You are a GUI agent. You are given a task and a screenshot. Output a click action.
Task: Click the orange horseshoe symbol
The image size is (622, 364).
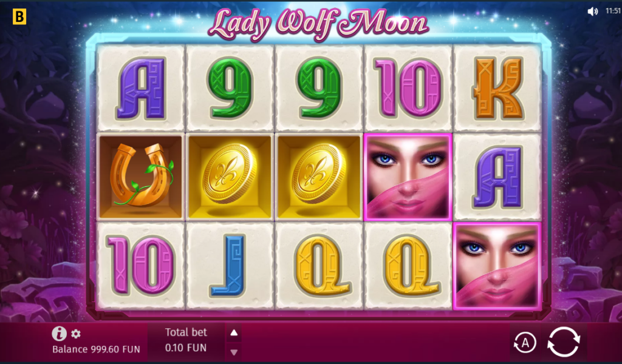[x=141, y=177]
